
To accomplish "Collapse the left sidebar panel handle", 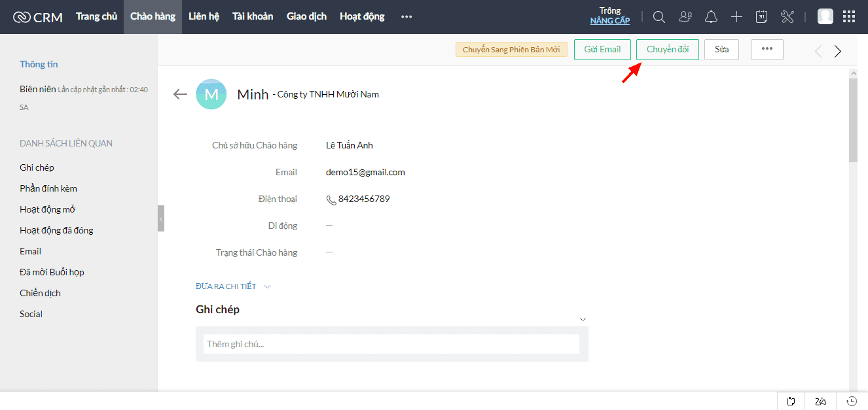I will (160, 218).
